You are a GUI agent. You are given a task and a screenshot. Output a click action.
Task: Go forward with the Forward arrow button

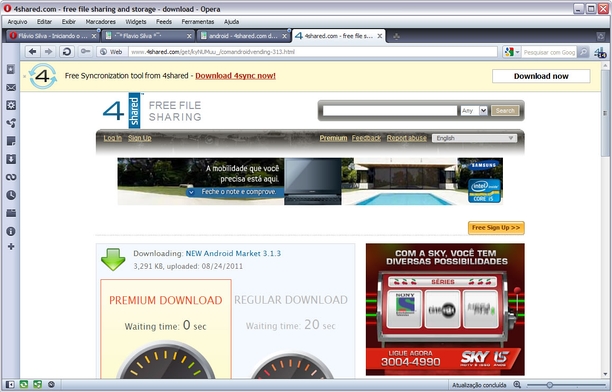coord(48,52)
